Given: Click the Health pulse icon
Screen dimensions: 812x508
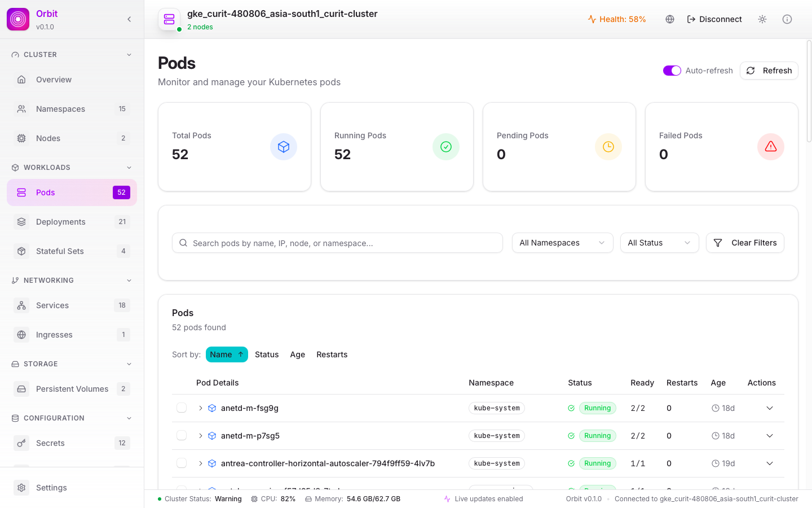Looking at the screenshot, I should [x=592, y=19].
